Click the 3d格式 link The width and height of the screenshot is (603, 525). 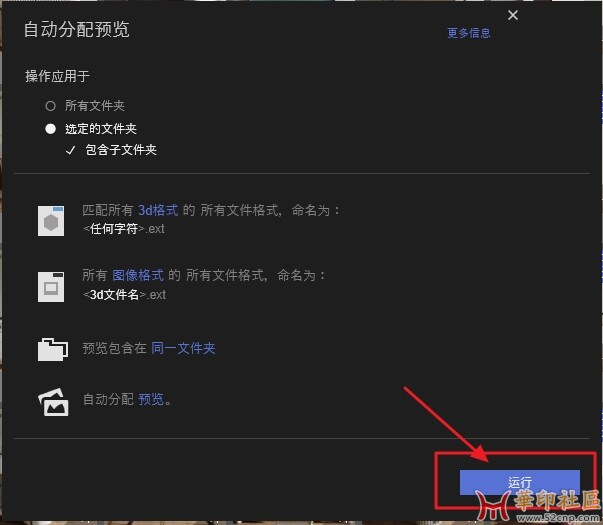click(x=158, y=210)
